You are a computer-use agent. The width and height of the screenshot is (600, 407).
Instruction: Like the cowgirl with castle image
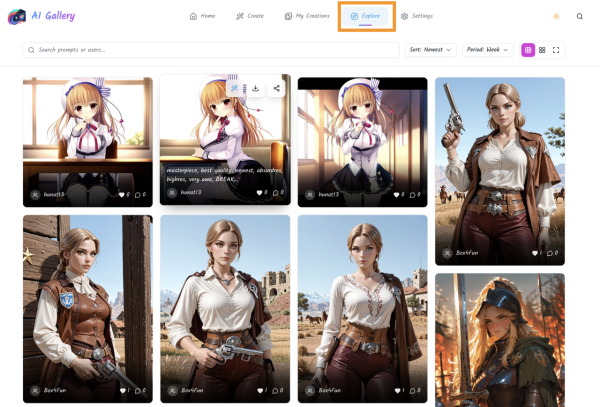coord(262,391)
